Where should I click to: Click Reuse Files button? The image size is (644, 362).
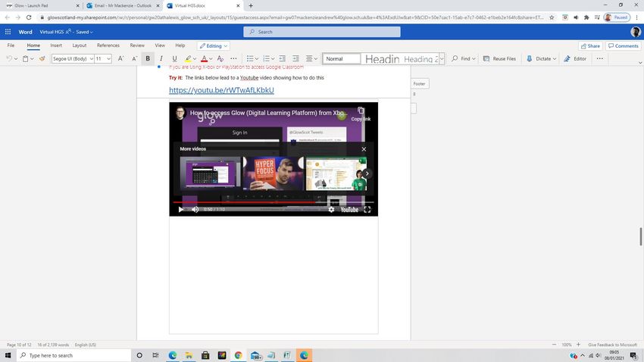[x=499, y=58]
